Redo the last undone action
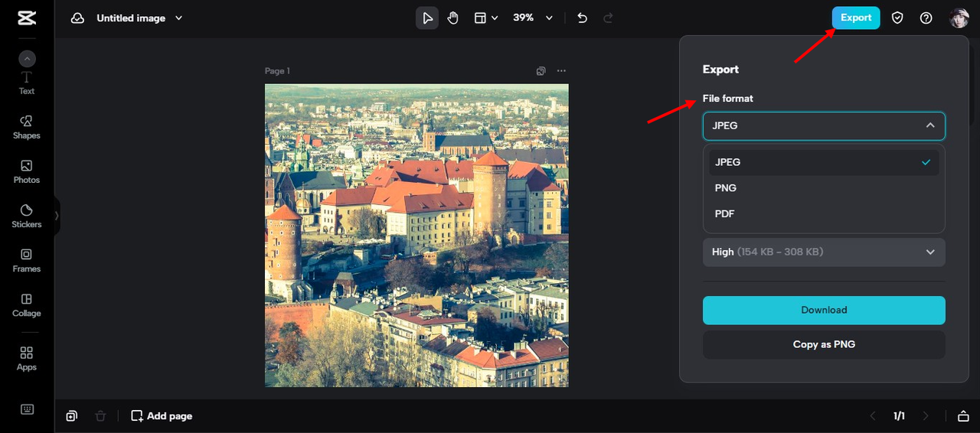The width and height of the screenshot is (980, 433). (609, 18)
